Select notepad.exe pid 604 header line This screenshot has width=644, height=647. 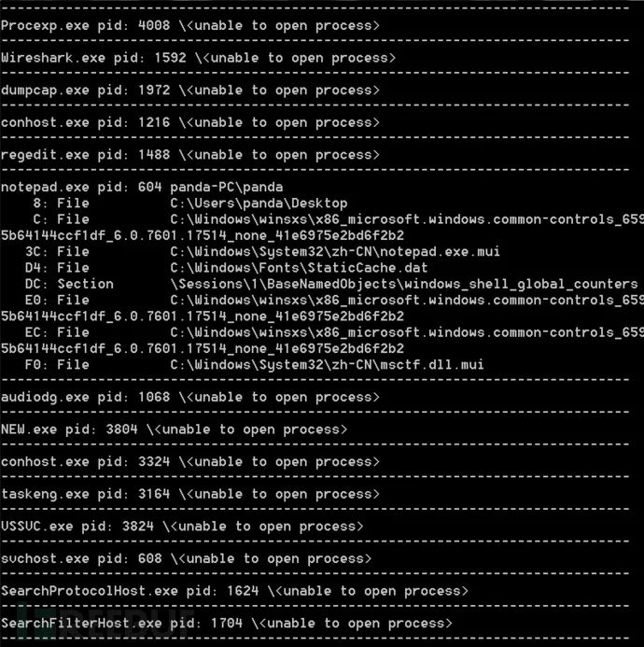[142, 187]
